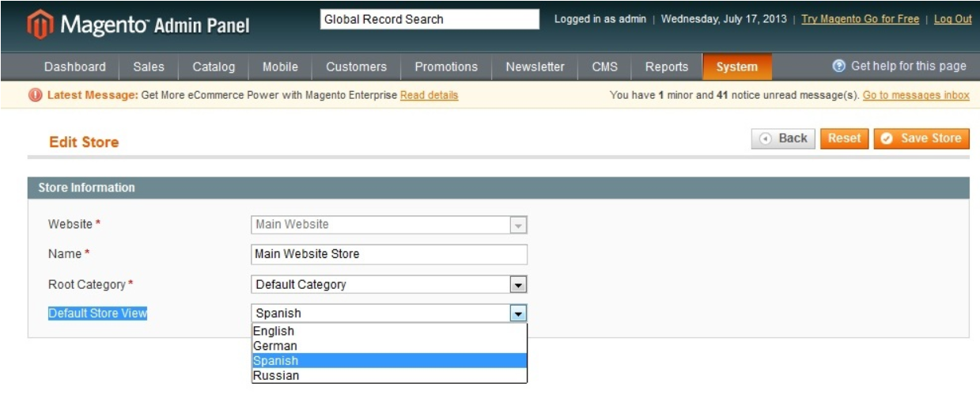
Task: Select German in the store view list
Action: [389, 346]
